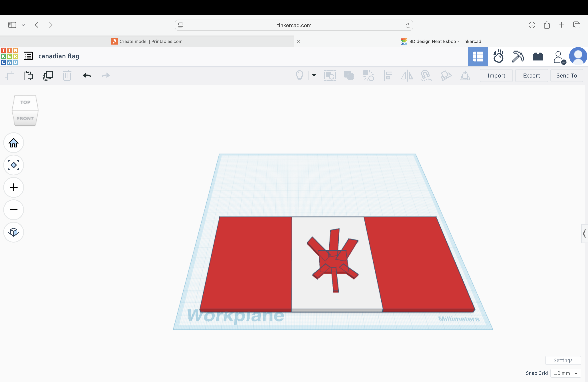Click the Ruler tool icon
The width and height of the screenshot is (588, 382).
(x=465, y=76)
